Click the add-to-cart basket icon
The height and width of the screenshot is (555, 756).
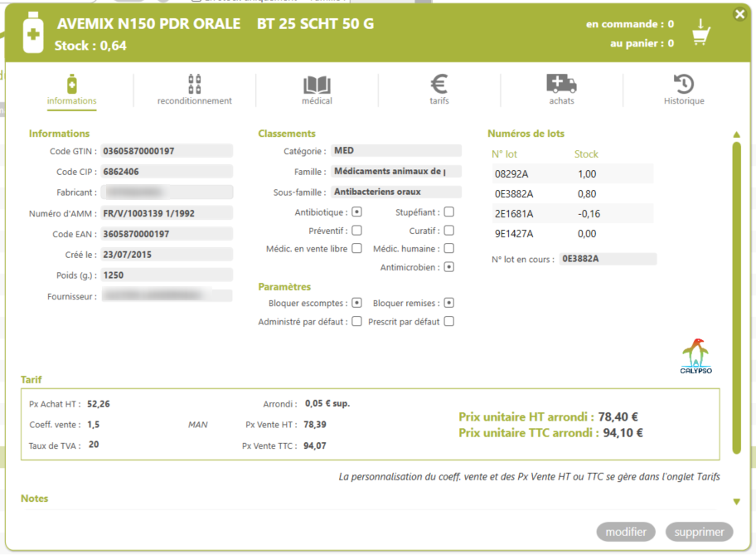[x=700, y=34]
